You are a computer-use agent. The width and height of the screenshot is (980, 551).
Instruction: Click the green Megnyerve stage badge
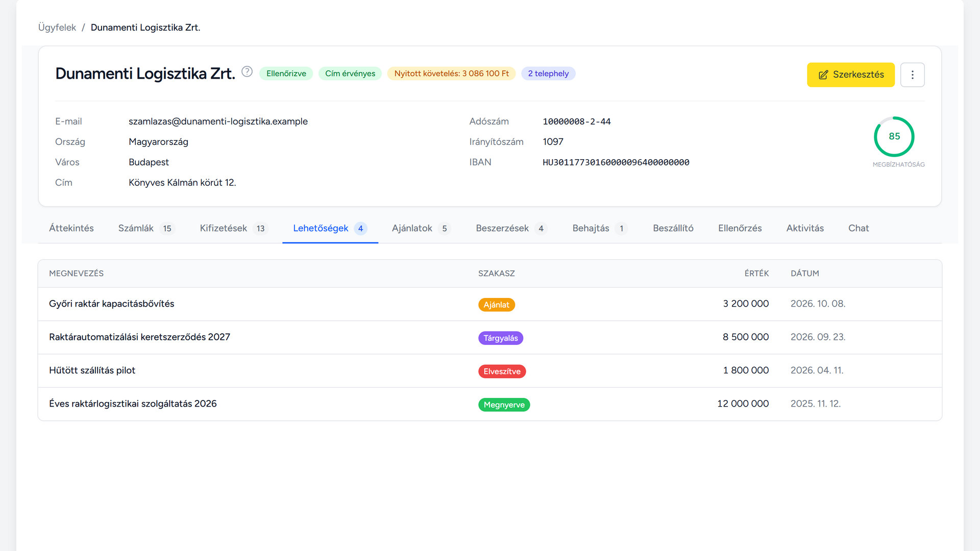504,405
